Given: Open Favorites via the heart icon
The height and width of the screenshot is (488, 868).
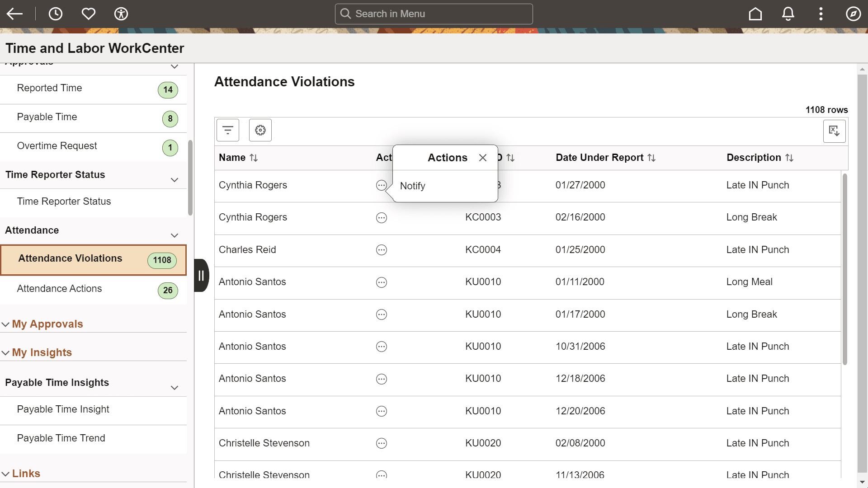Looking at the screenshot, I should coord(89,14).
